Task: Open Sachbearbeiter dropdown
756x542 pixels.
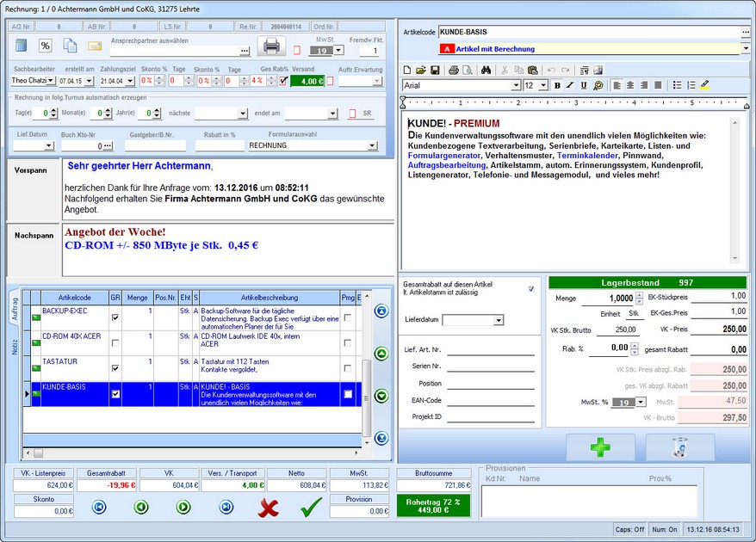Action: tap(51, 81)
